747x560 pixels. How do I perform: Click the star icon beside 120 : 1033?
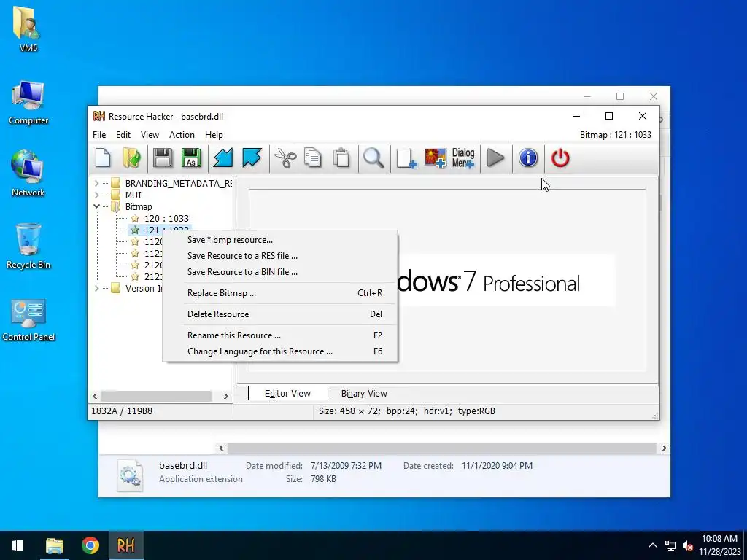tap(135, 219)
